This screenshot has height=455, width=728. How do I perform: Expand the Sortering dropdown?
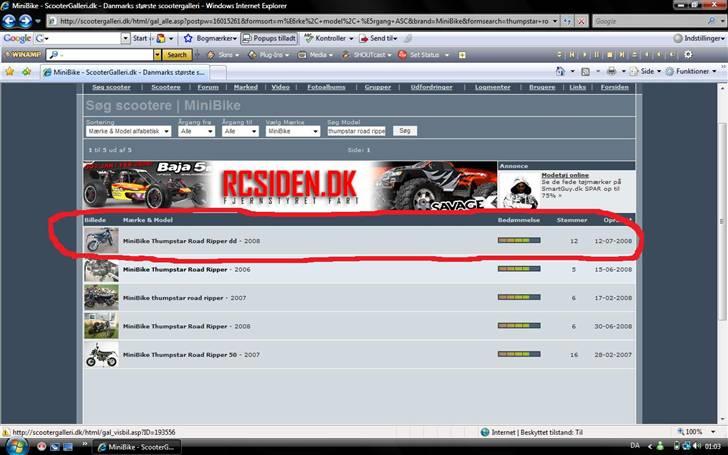[128, 131]
